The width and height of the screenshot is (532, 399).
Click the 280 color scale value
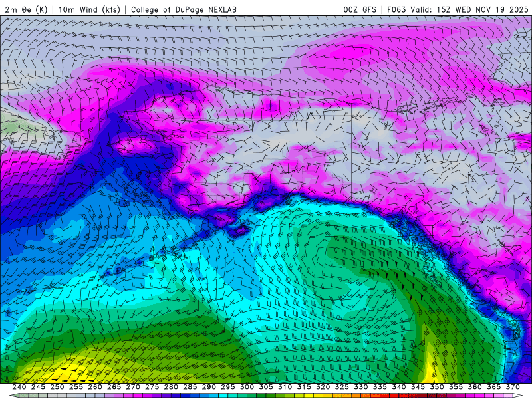171,387
